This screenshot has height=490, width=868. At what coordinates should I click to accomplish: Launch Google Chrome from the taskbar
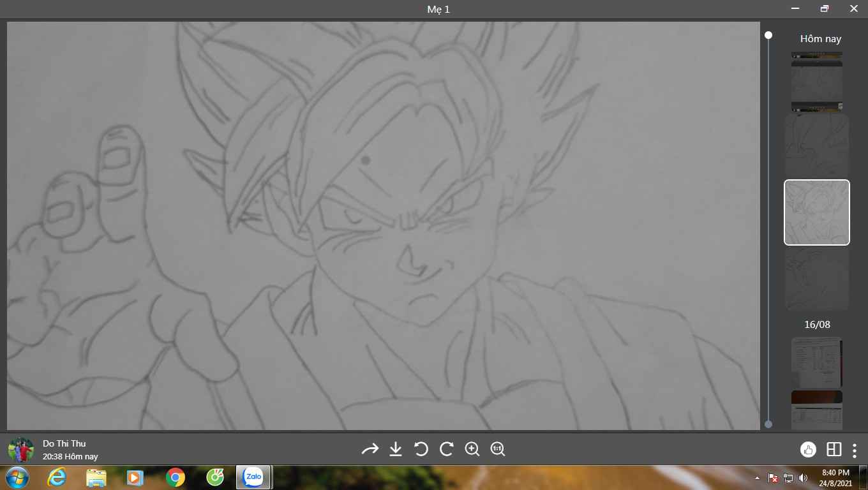coord(175,477)
